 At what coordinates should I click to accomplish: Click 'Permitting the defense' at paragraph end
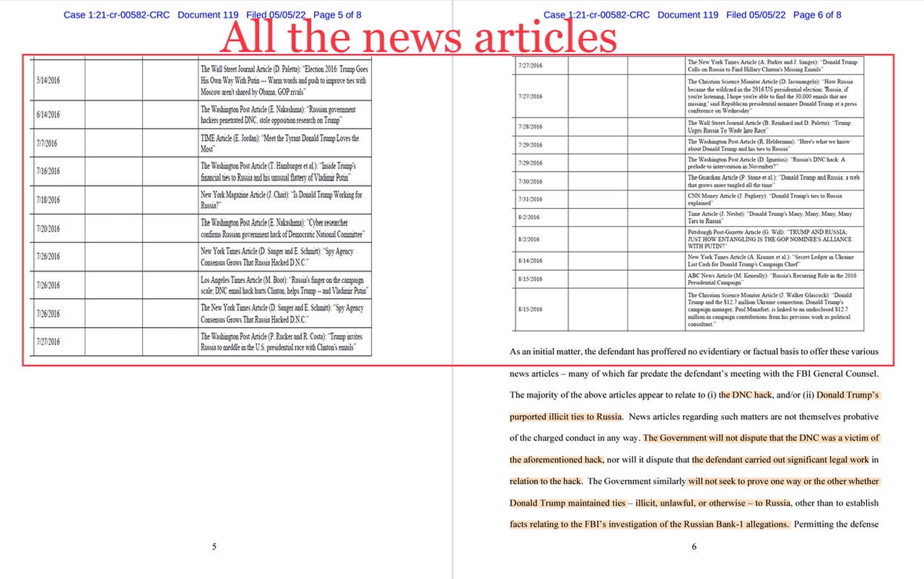coord(836,525)
